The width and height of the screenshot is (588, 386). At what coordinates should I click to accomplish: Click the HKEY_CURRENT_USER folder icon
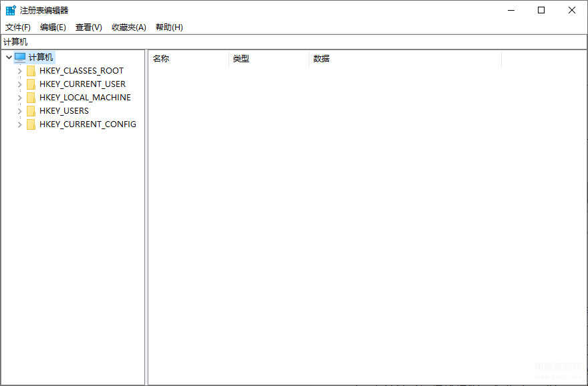click(x=31, y=84)
